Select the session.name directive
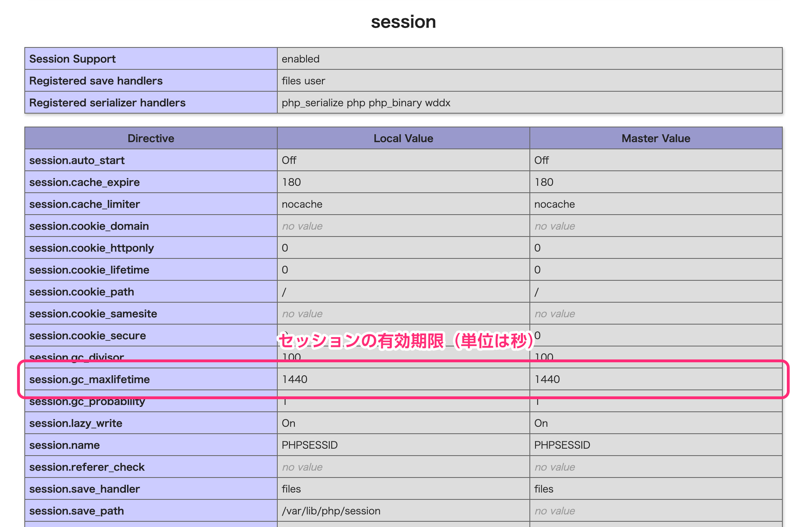Viewport: 812px width, 527px height. pyautogui.click(x=64, y=445)
